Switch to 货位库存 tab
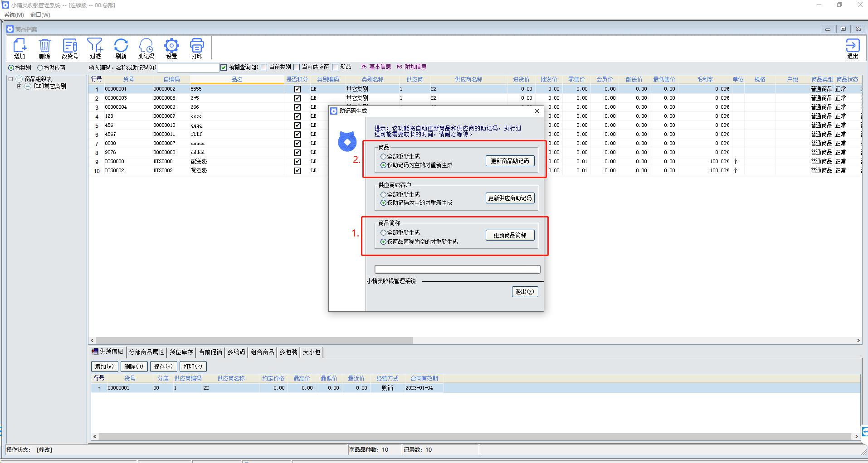 tap(181, 352)
